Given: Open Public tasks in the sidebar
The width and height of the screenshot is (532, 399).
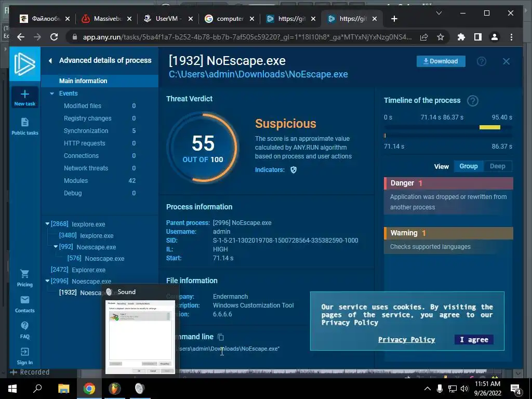Looking at the screenshot, I should coord(25,126).
